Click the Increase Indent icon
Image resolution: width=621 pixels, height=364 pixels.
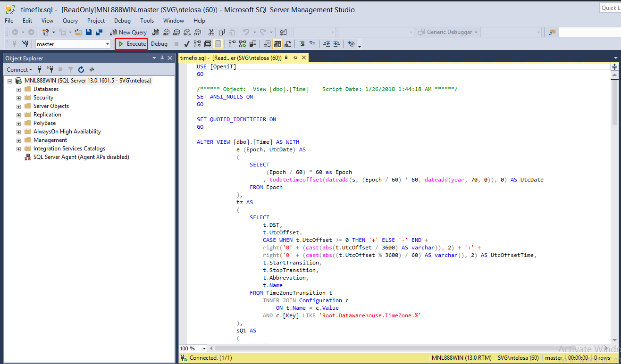tap(337, 44)
